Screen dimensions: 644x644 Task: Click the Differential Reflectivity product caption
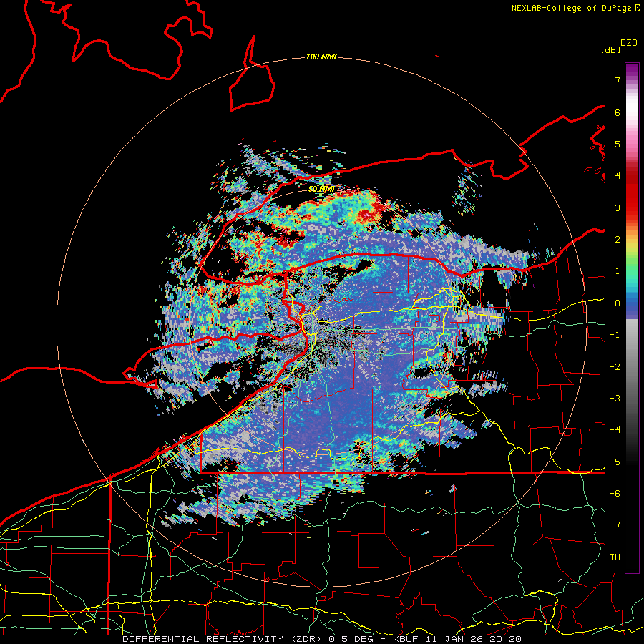coord(322,639)
